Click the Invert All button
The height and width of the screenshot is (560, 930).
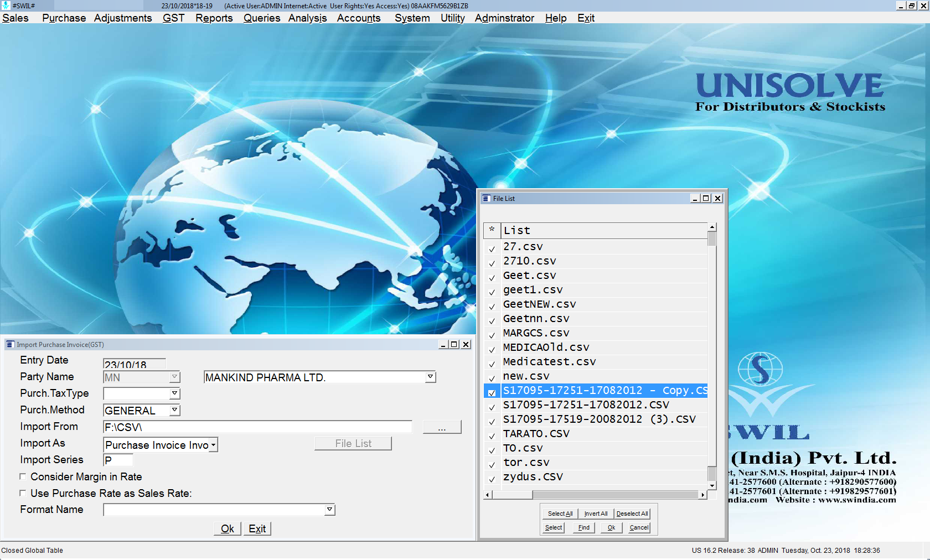[x=596, y=514]
